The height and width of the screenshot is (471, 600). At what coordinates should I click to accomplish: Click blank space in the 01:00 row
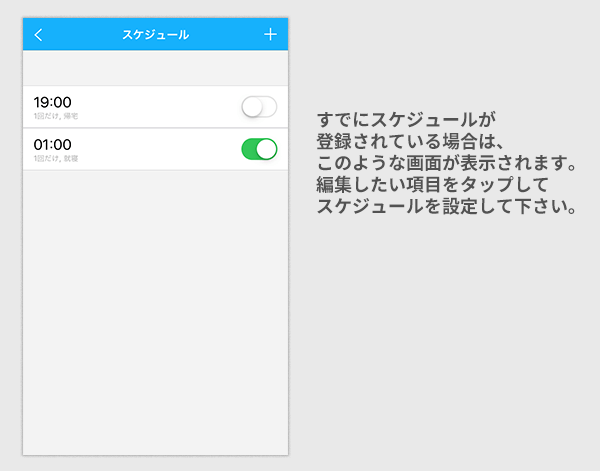[x=160, y=149]
